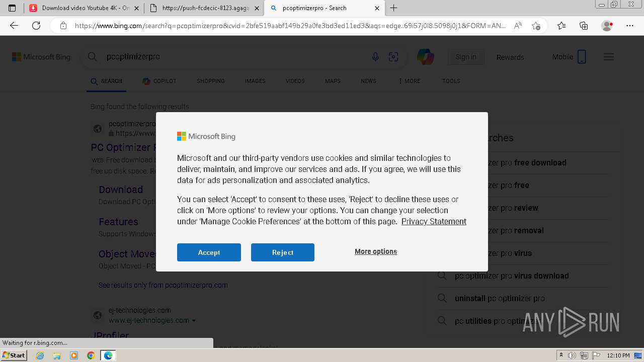Accept cookies in the Bing dialog
Viewport: 644px width, 362px height.
point(209,252)
